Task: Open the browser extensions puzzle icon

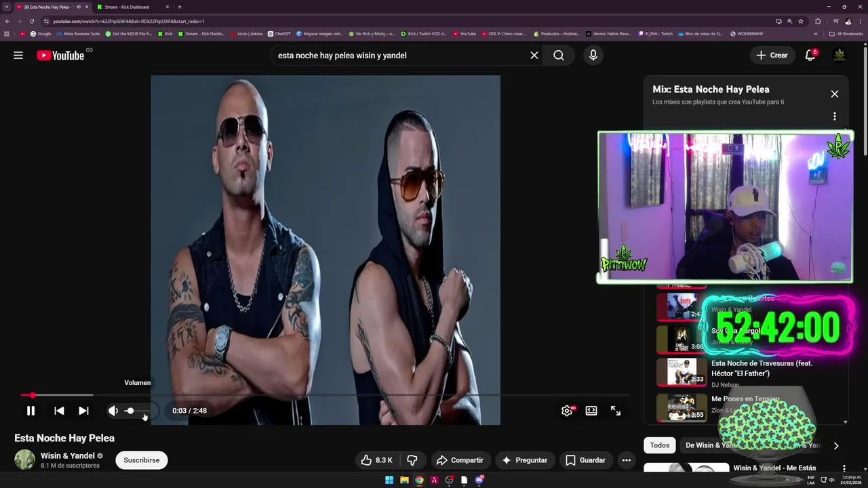Action: point(818,21)
